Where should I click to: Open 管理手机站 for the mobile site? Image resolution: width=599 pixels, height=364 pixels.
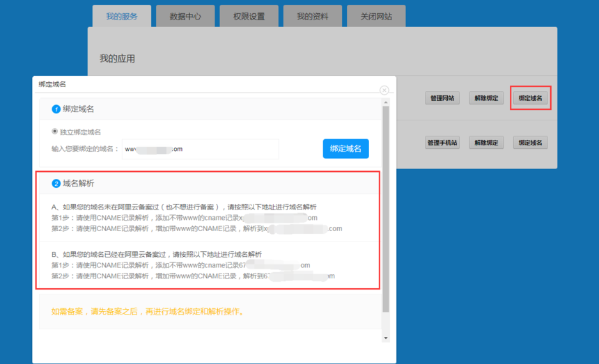[442, 143]
